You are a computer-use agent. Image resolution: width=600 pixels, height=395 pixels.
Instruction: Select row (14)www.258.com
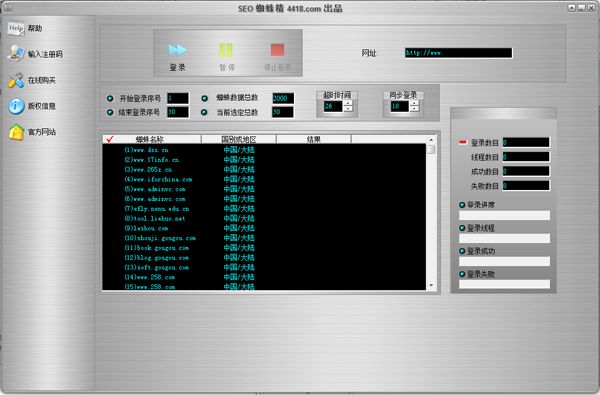click(264, 277)
